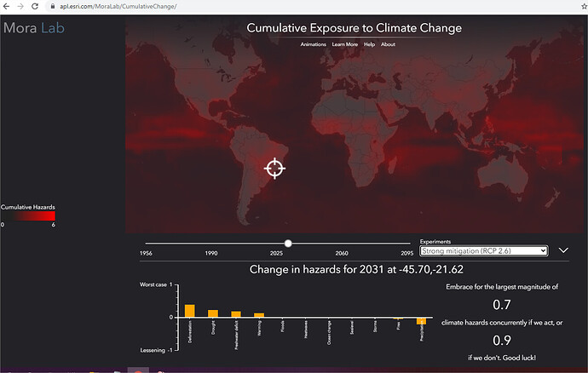This screenshot has width=588, height=373.
Task: Click the Drought orange bar
Action: point(213,313)
